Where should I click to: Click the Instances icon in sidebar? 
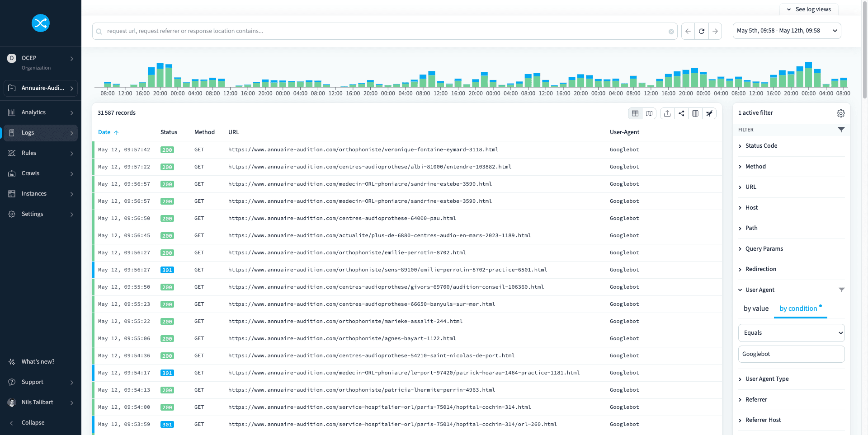coord(12,194)
